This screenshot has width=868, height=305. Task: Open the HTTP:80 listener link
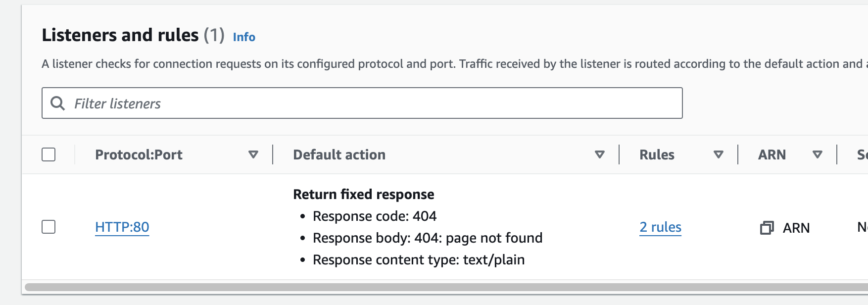[122, 227]
